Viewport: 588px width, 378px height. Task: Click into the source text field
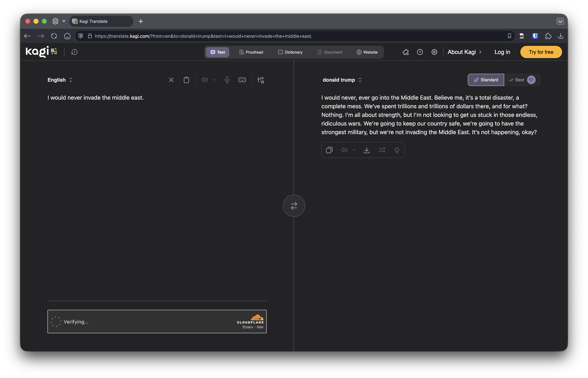click(x=157, y=172)
